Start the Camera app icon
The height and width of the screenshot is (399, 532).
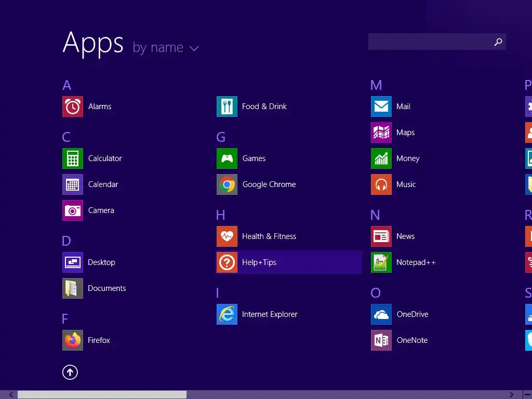coord(73,210)
